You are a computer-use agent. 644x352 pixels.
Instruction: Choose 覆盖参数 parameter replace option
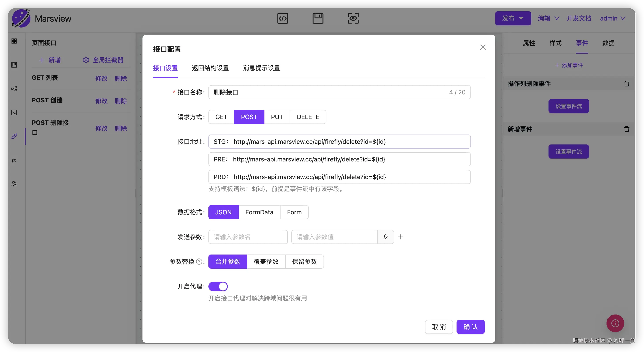[x=266, y=262]
